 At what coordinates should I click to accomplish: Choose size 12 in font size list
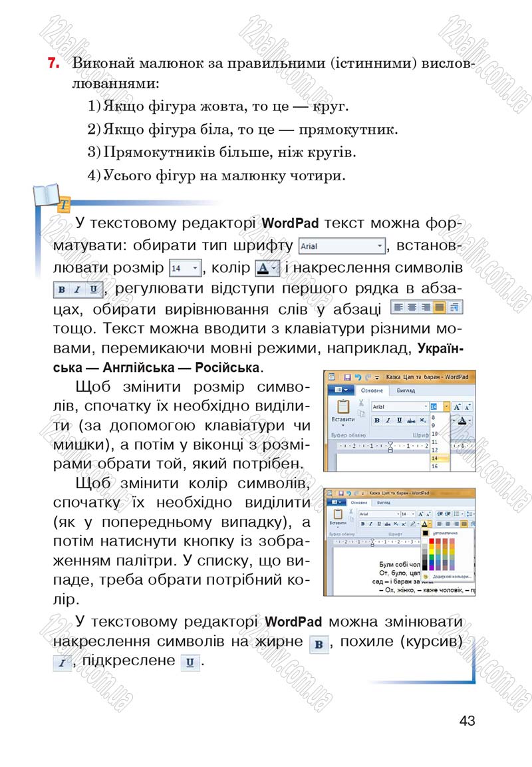[435, 450]
